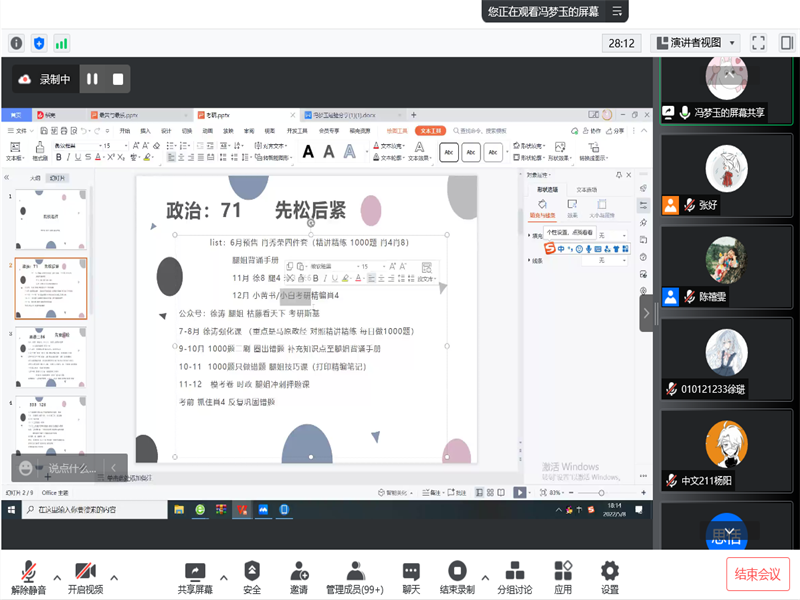Open File Explorer from the taskbar
Viewport: 800px width, 600px height.
tap(179, 509)
